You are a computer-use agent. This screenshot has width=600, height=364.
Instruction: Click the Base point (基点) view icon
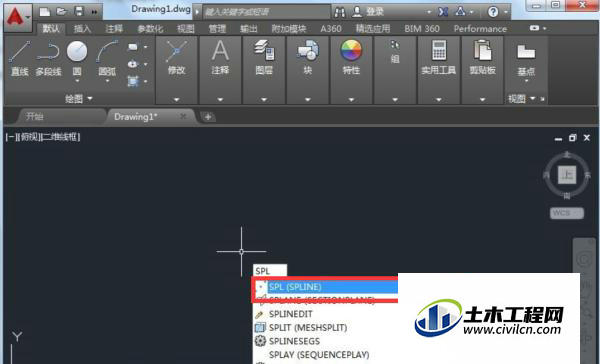pos(526,59)
